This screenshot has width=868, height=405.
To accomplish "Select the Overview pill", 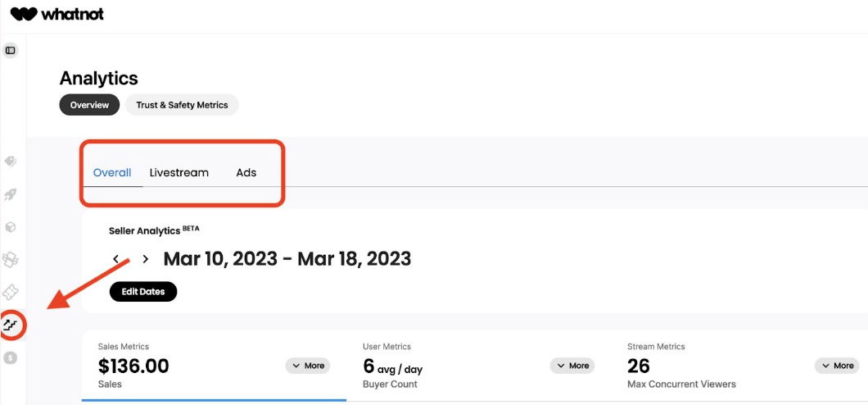I will [89, 105].
